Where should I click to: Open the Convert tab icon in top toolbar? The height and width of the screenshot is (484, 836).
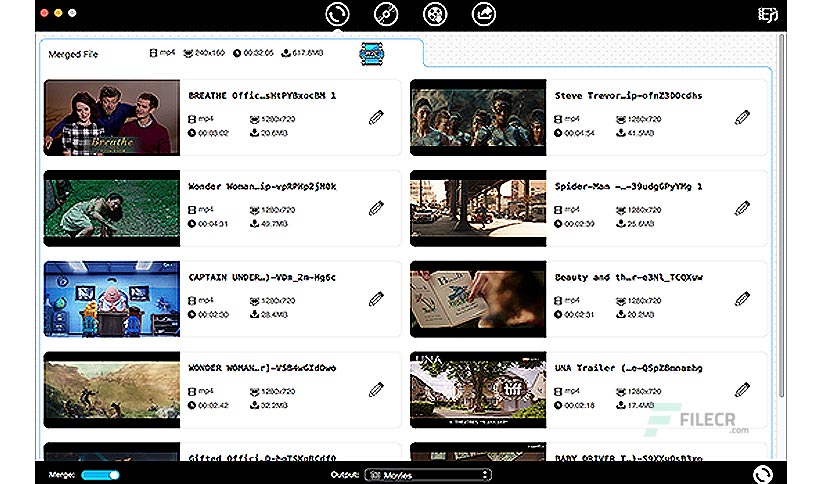pyautogui.click(x=337, y=14)
